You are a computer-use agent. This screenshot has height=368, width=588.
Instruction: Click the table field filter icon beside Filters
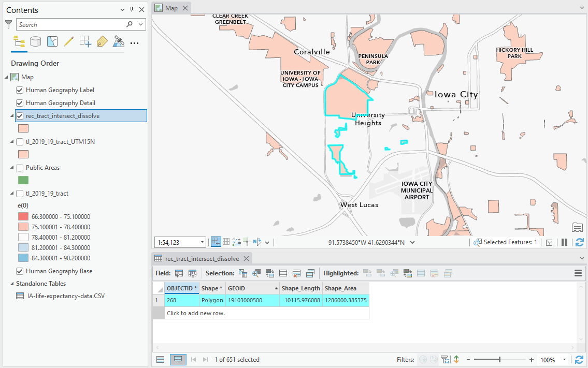coord(446,359)
